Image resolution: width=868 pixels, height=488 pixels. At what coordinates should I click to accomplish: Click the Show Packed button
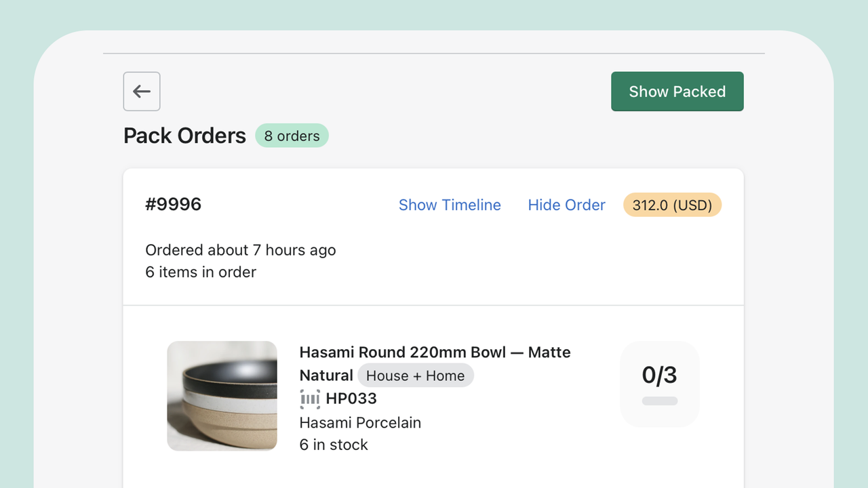coord(677,91)
